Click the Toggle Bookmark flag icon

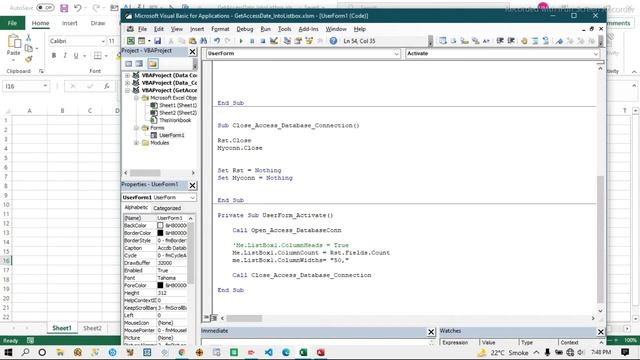[559, 41]
